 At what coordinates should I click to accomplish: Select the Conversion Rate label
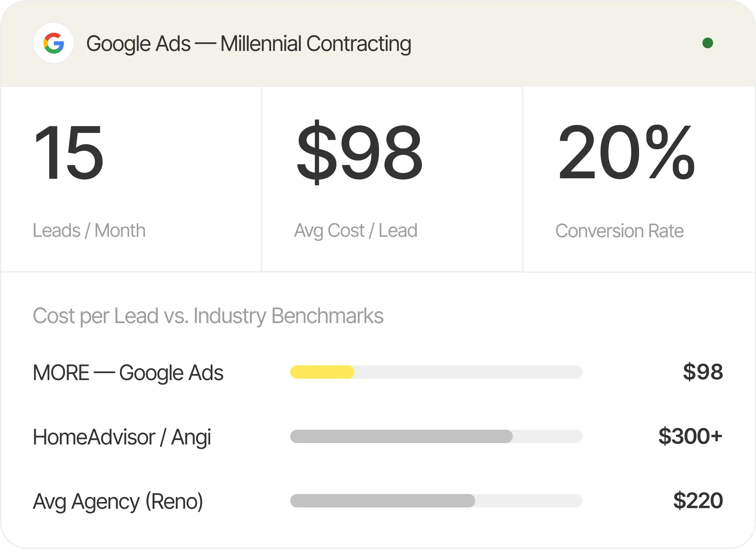(x=619, y=231)
